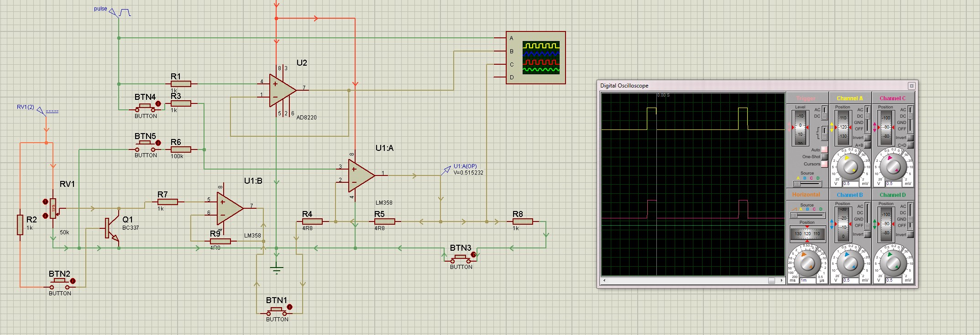
Task: Toggle the Trigger Auto button
Action: 824,149
